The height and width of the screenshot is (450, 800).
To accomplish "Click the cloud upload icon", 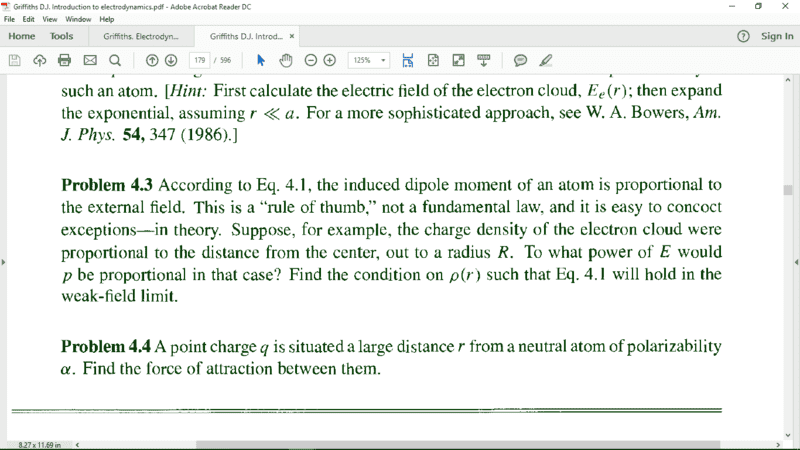I will pos(40,60).
